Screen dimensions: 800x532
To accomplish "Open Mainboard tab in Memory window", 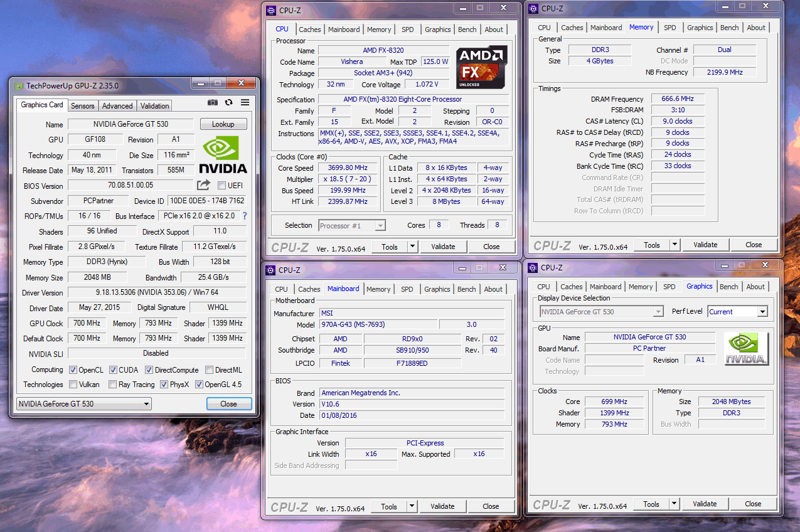I will pyautogui.click(x=606, y=28).
